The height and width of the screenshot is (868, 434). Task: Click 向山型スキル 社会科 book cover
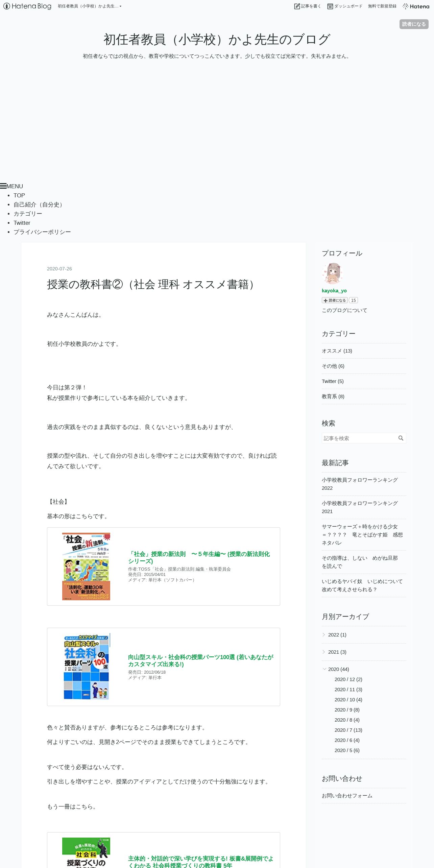tap(86, 667)
